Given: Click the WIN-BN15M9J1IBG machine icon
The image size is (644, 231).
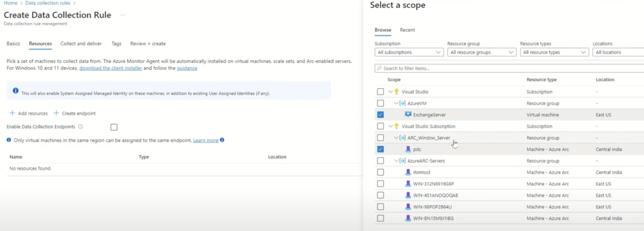Looking at the screenshot, I should pos(408,218).
